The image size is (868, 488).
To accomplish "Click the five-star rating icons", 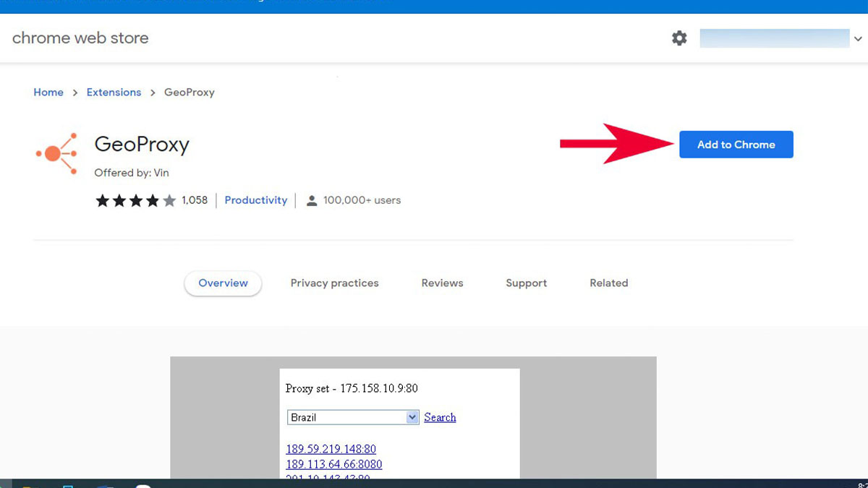I will 135,201.
